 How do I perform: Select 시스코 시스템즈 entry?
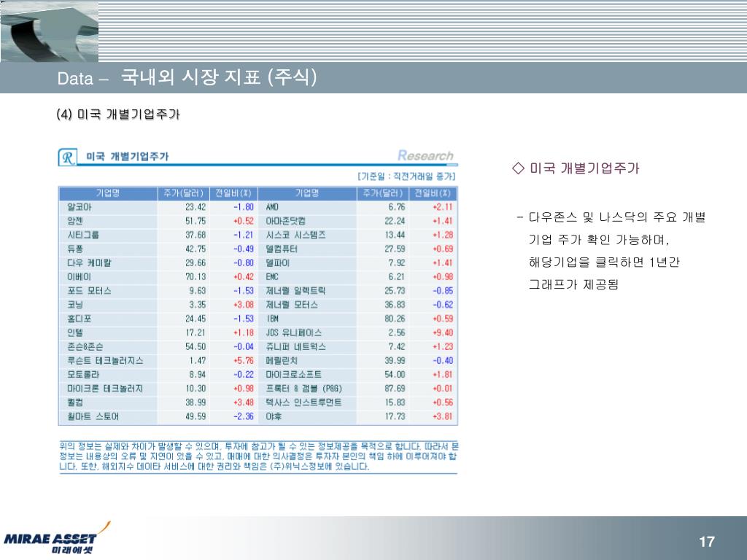296,235
